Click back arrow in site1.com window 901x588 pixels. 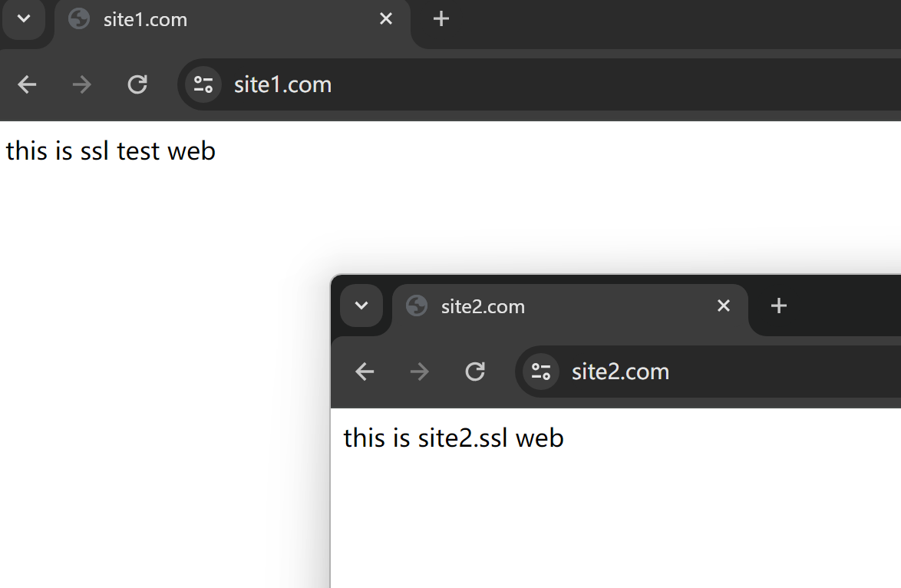(x=27, y=84)
